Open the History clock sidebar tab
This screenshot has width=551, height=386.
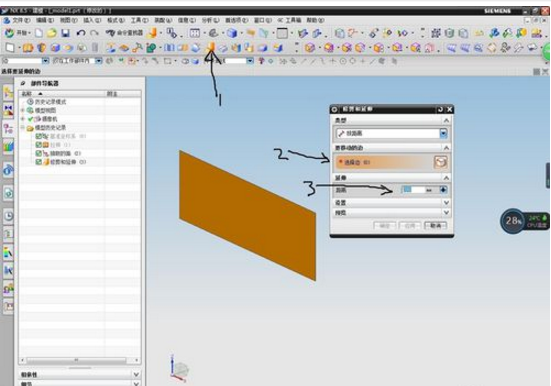[x=8, y=215]
